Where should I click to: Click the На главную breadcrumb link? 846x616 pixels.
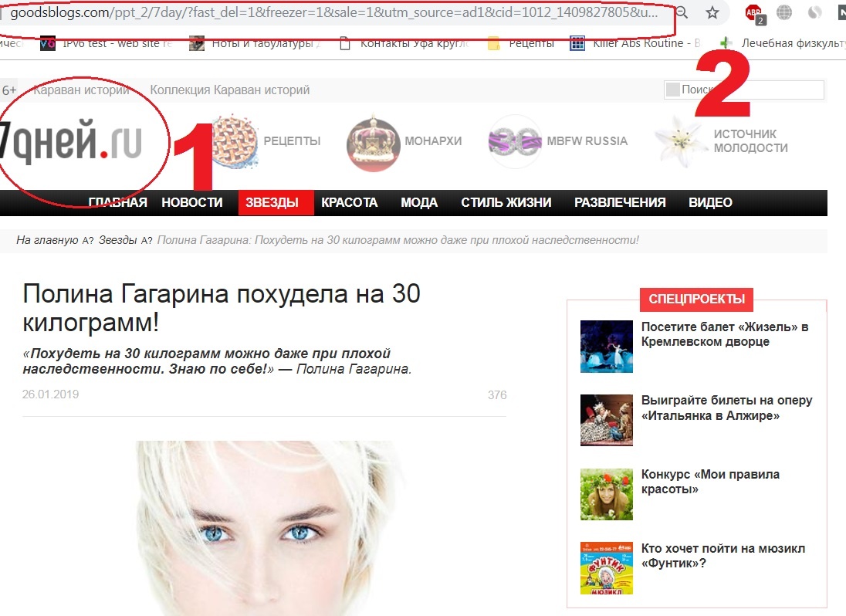(x=48, y=240)
